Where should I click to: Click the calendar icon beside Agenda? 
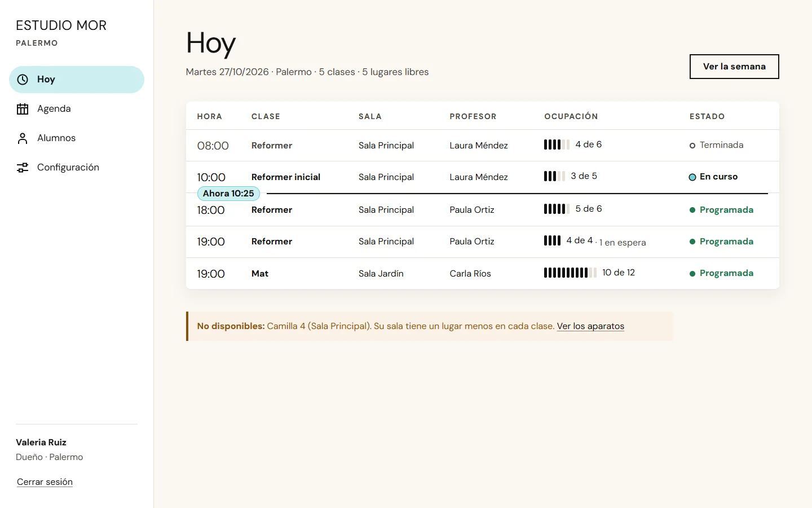point(23,109)
